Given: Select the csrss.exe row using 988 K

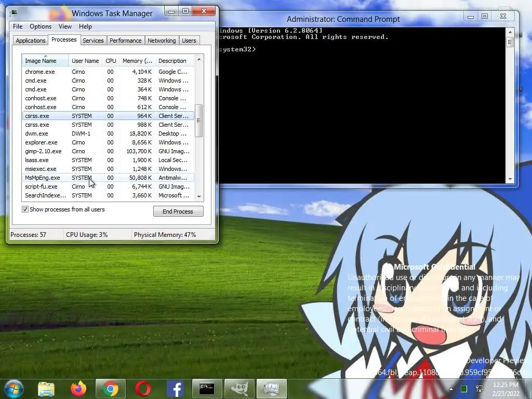Looking at the screenshot, I should click(x=108, y=125).
